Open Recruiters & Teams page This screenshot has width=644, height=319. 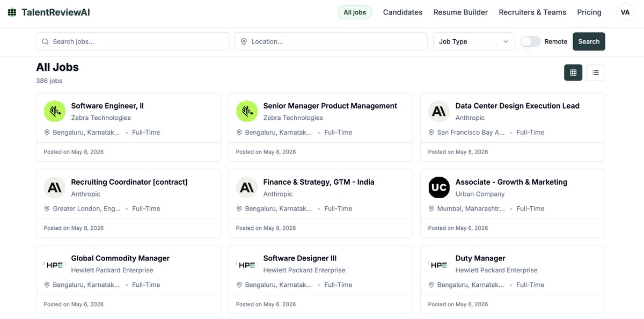(532, 12)
